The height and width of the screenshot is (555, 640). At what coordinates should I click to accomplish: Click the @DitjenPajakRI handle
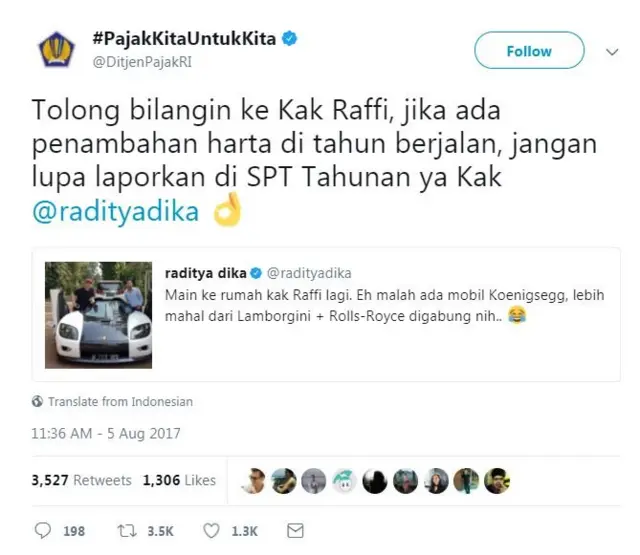coord(142,62)
